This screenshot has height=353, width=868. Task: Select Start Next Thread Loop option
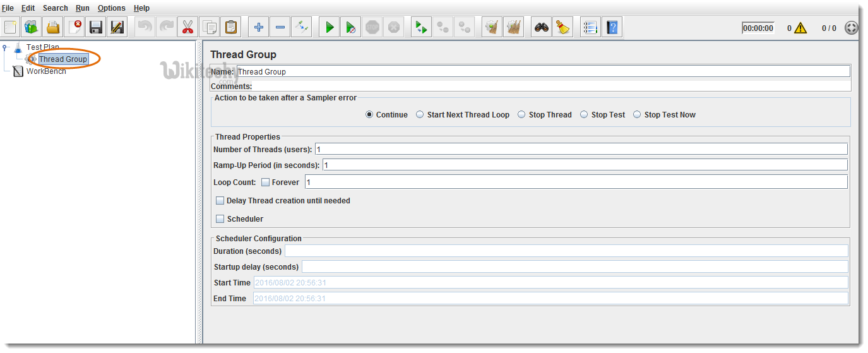pos(420,115)
